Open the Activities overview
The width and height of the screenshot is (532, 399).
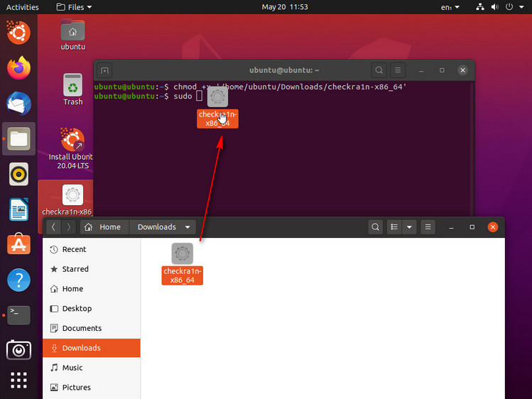[x=23, y=7]
